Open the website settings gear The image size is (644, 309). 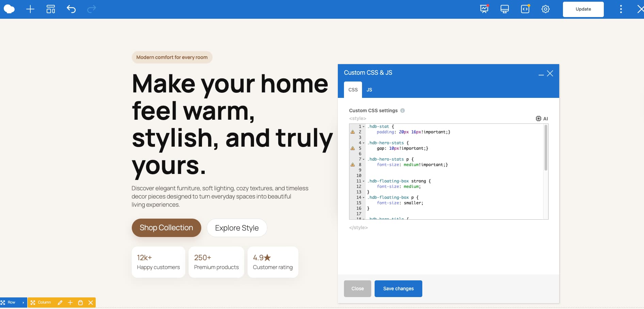coord(545,9)
